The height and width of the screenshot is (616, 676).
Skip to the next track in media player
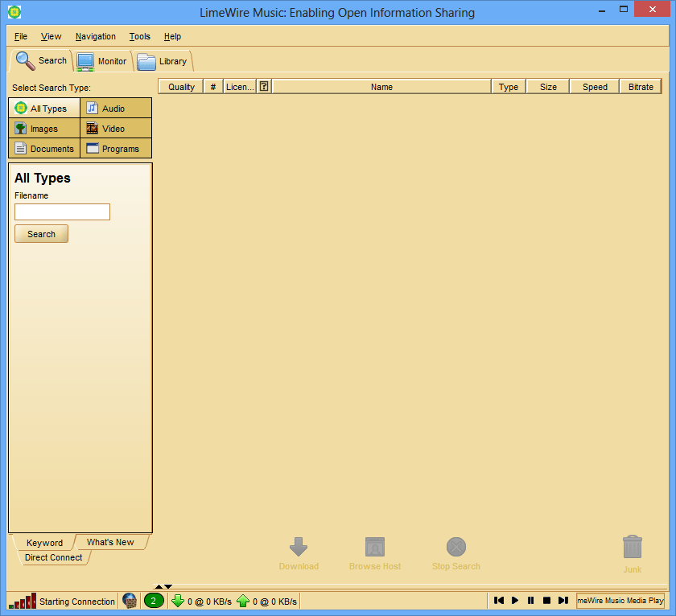[563, 600]
